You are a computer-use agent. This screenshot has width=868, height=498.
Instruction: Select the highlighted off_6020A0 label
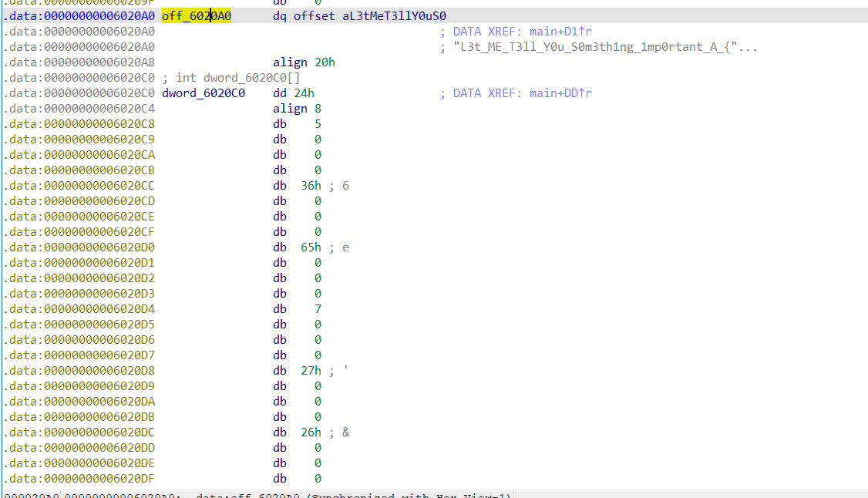(197, 16)
